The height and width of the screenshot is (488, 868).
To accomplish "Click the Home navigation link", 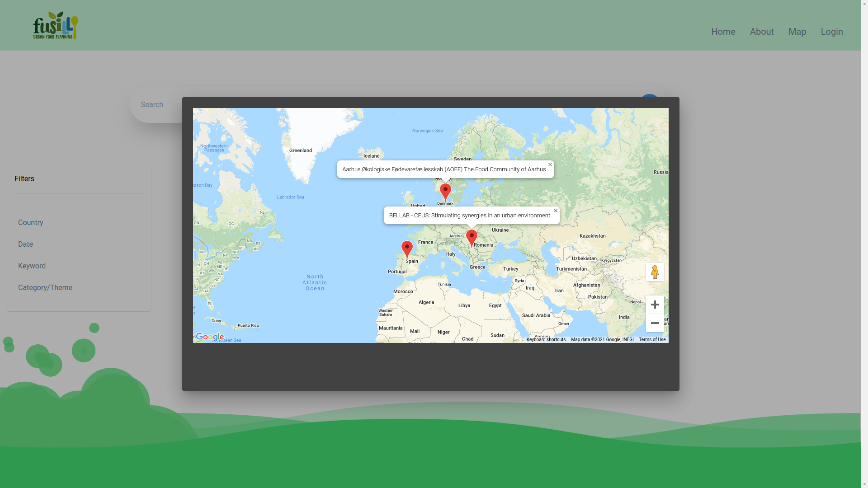I will tap(723, 31).
